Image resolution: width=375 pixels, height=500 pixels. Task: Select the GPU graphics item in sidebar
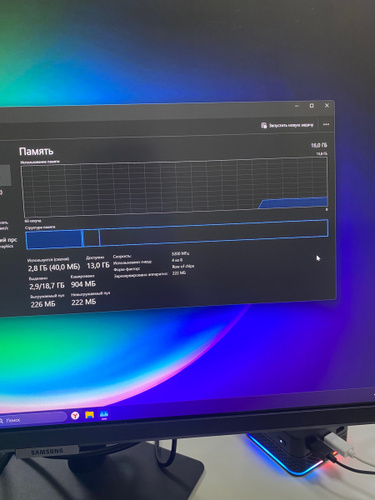tap(7, 243)
